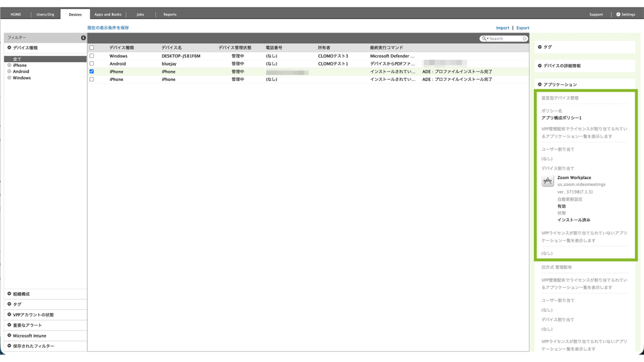This screenshot has height=362, width=644.
Task: Select the 全て item in device type filter
Action: point(45,59)
